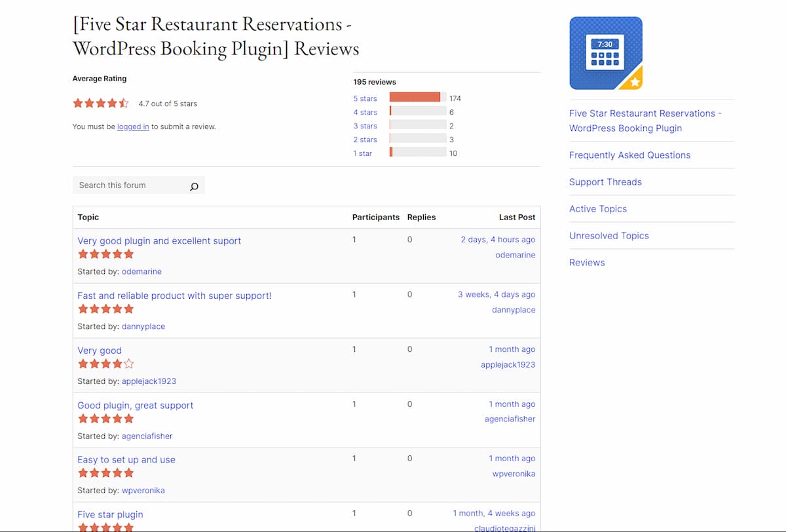Open review "Good plugin, great support"
Viewport: 786px width, 532px height.
[136, 405]
